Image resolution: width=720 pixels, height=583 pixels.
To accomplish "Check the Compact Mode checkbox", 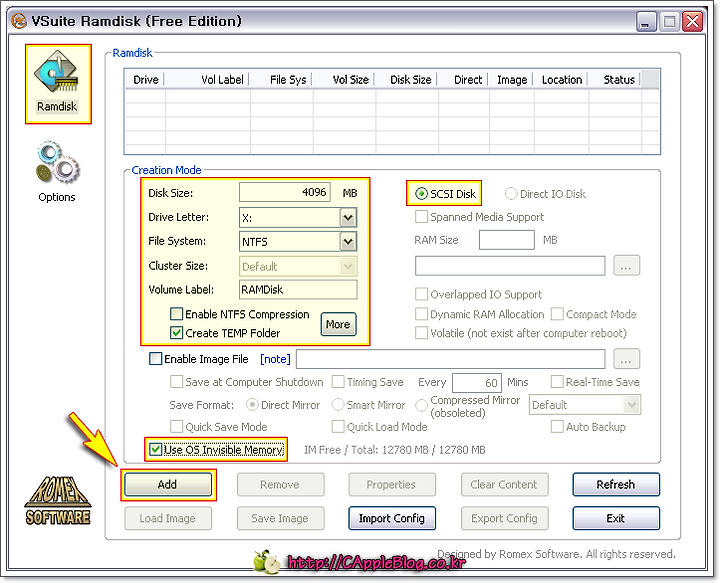I will coord(557,314).
